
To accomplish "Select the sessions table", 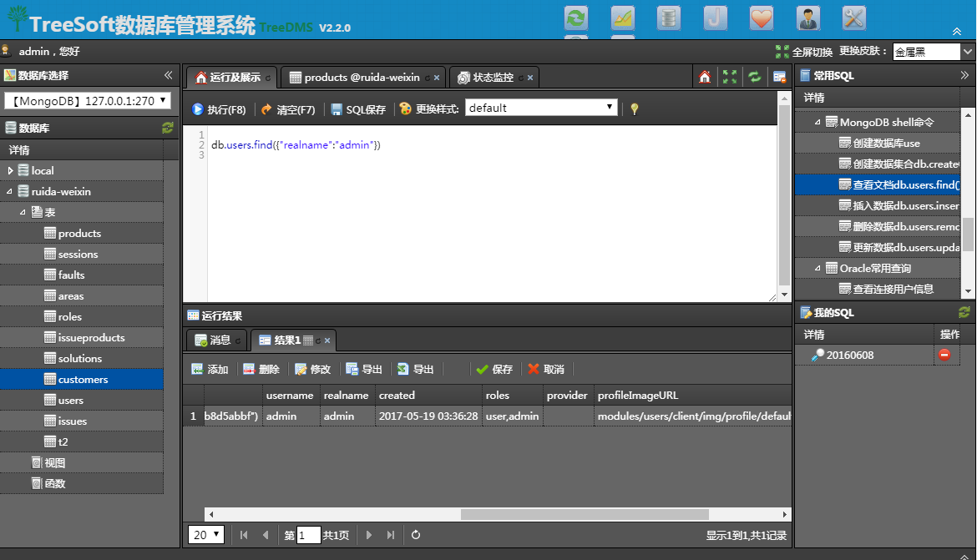I will coord(78,255).
